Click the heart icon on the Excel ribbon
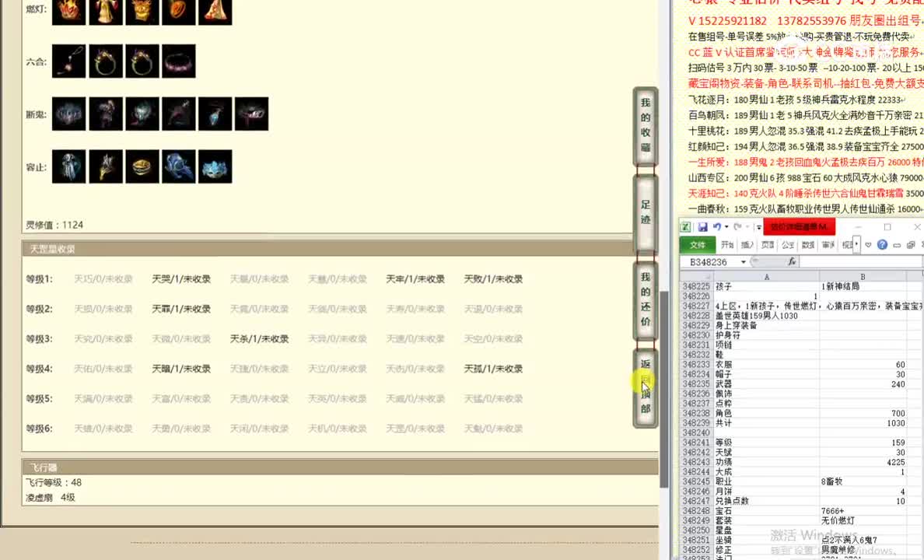 point(868,244)
